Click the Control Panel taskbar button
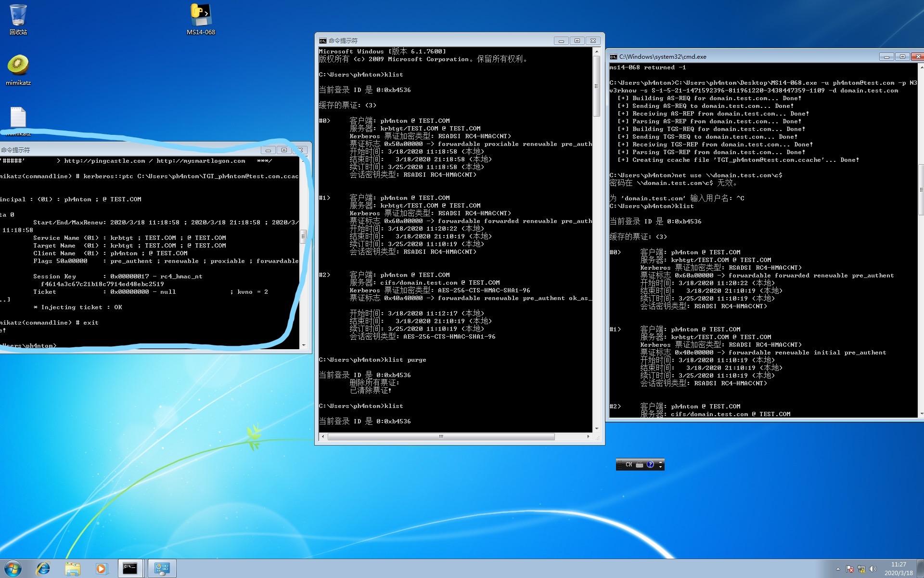 [162, 568]
